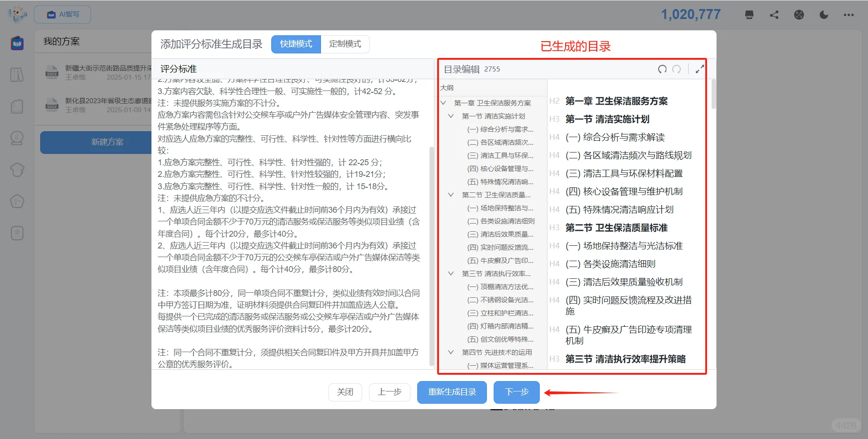The width and height of the screenshot is (868, 439).
Task: Switch to the 定制模式 tab
Action: 345,44
